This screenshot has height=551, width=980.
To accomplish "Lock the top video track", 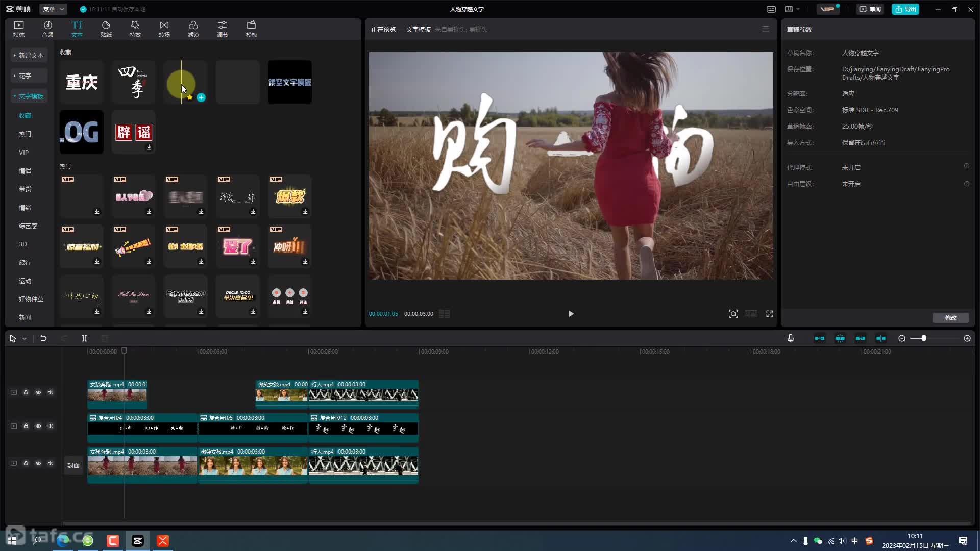I will [x=26, y=392].
